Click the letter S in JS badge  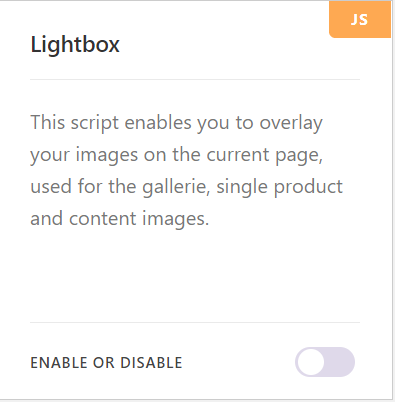tap(364, 20)
